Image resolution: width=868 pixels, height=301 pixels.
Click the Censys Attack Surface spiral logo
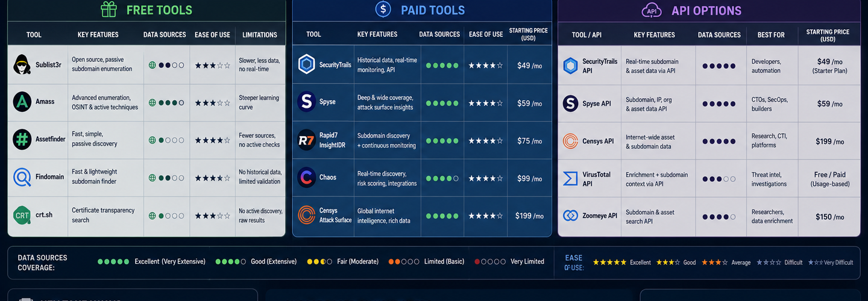(307, 215)
